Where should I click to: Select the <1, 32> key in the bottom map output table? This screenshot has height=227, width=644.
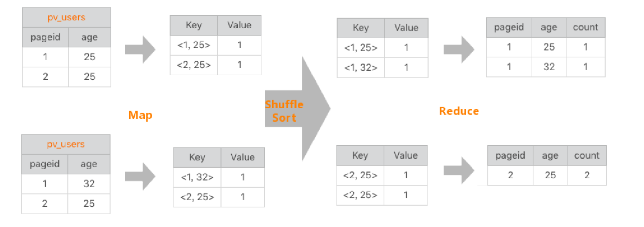[x=197, y=177]
